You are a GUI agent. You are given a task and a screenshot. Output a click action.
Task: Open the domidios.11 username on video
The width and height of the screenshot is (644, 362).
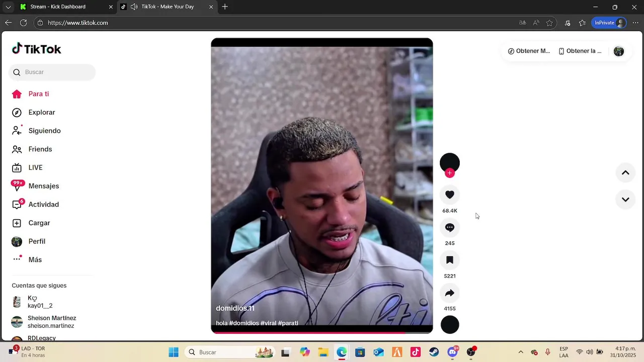pos(235,308)
